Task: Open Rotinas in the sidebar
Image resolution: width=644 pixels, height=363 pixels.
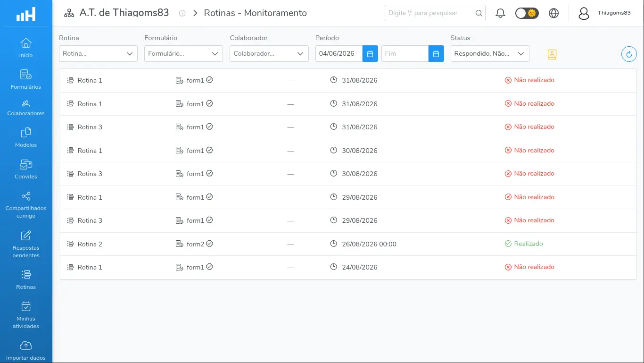Action: tap(26, 279)
